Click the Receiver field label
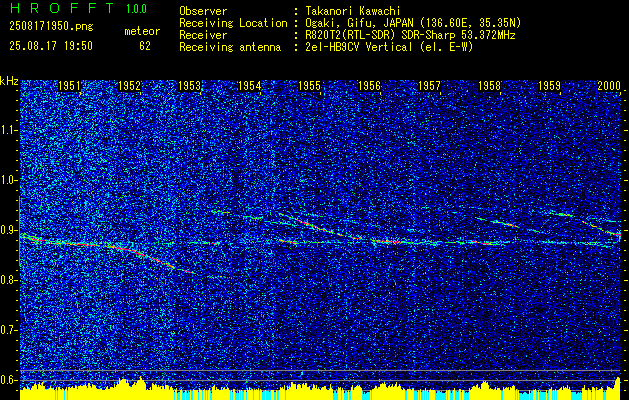629x400 pixels. (203, 35)
